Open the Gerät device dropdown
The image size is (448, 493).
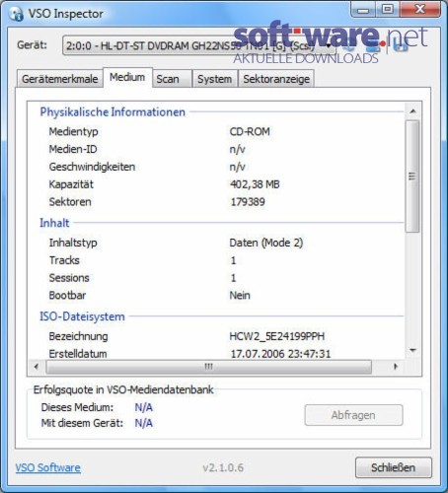(199, 45)
